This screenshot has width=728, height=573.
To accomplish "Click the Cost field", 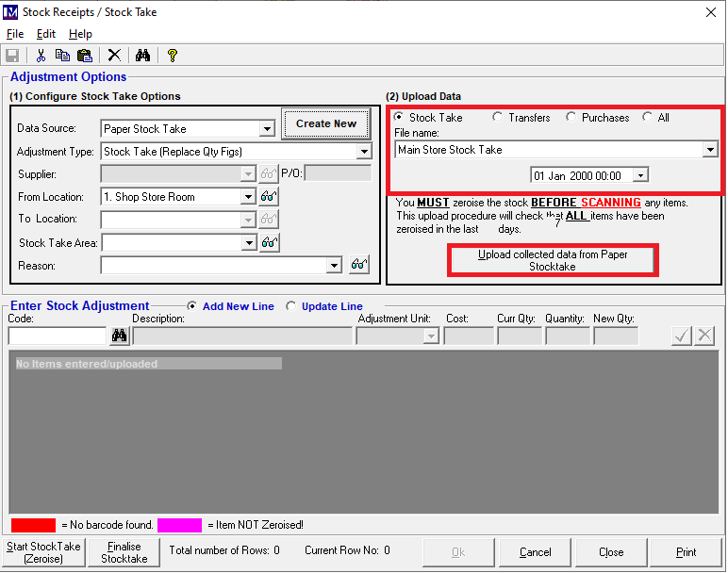I will tap(469, 336).
